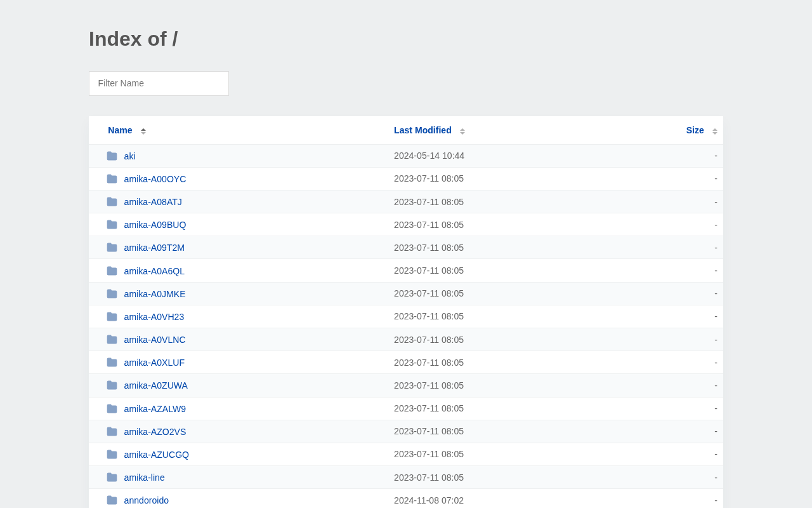Click the folder icon beside amika-line
812x508 pixels.
click(112, 478)
